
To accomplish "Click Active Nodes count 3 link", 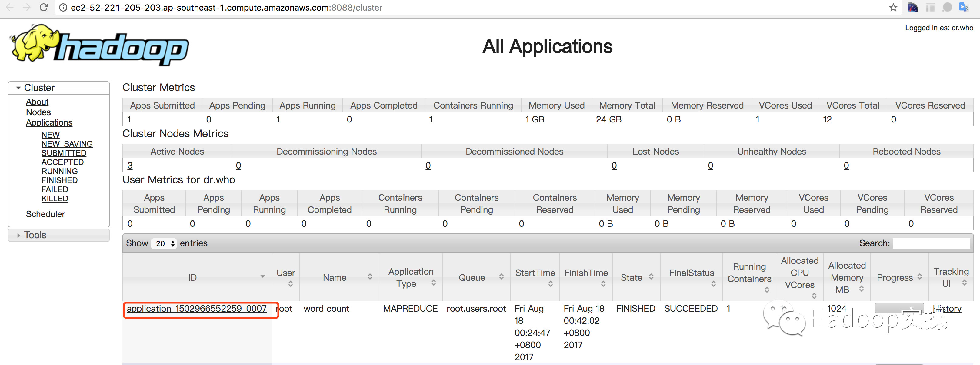I will coord(130,166).
